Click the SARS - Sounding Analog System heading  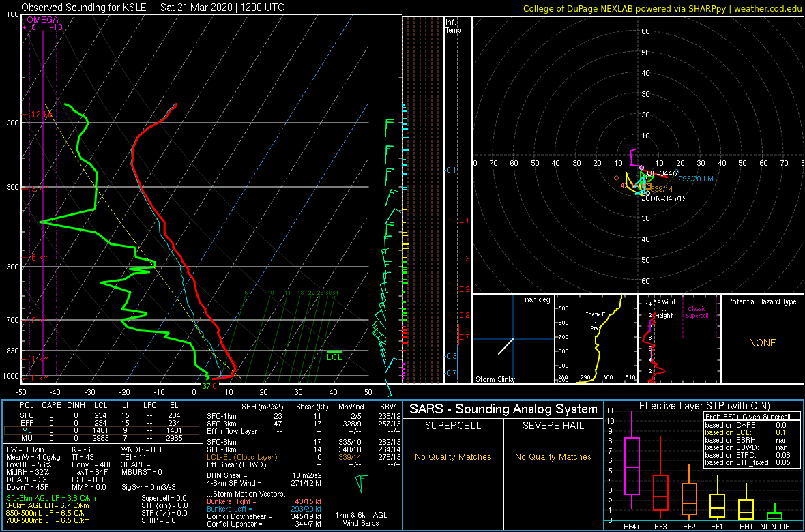pyautogui.click(x=503, y=409)
